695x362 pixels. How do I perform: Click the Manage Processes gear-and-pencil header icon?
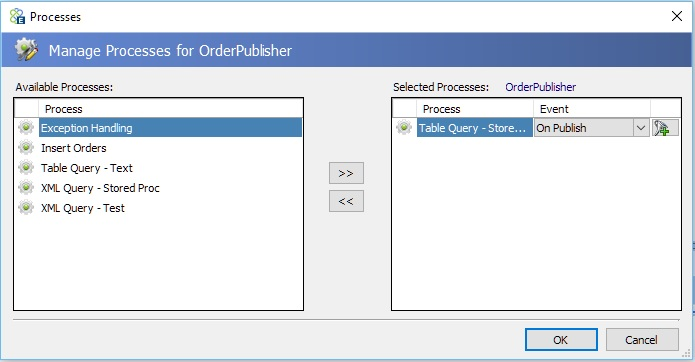tap(26, 49)
